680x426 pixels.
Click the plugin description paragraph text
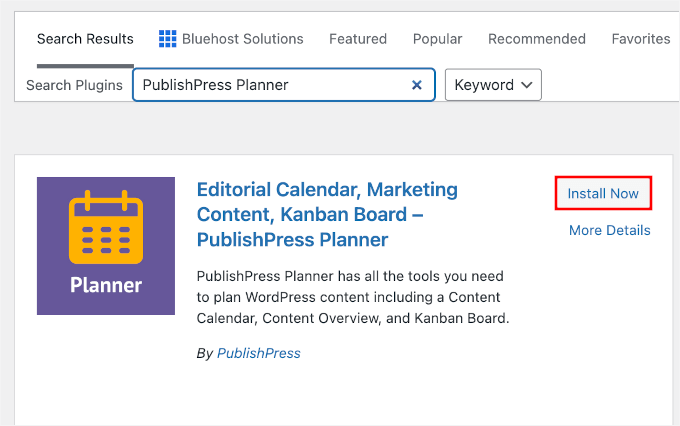coord(353,297)
